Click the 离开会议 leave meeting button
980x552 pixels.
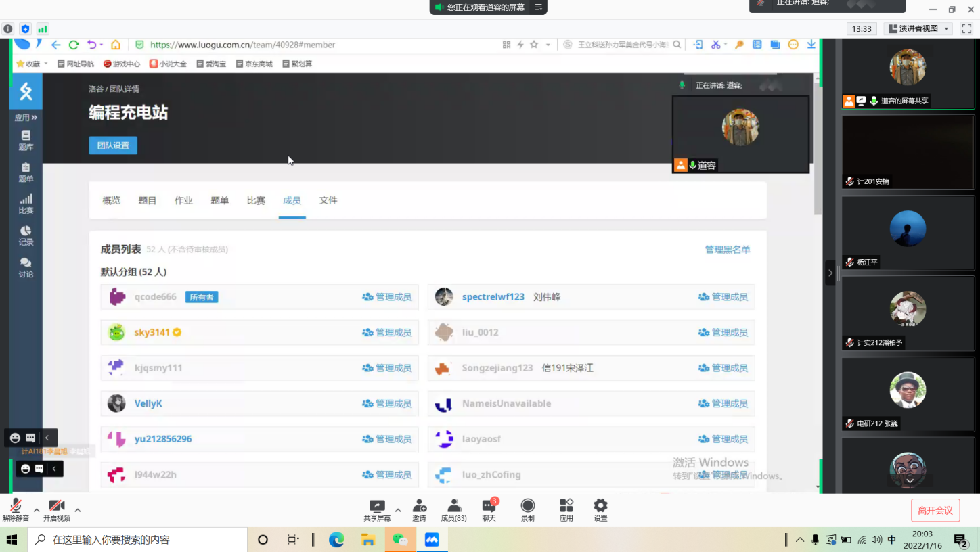click(x=935, y=511)
